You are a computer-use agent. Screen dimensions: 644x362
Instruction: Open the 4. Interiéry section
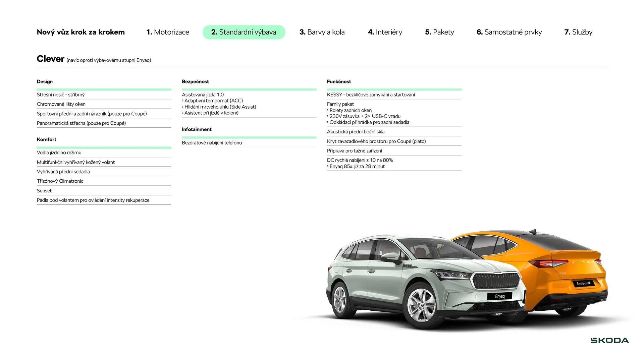[385, 32]
